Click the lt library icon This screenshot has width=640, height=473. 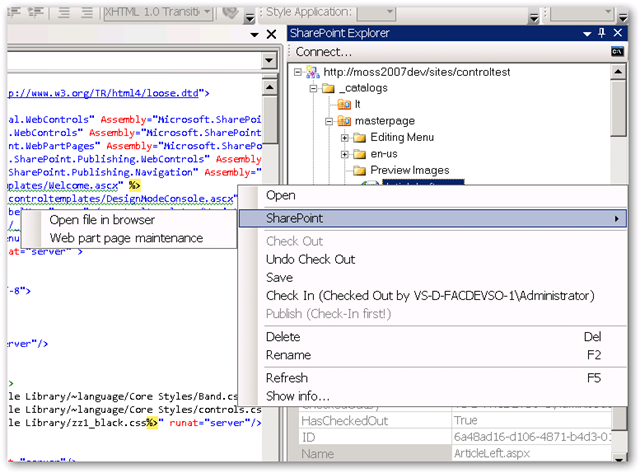(x=344, y=104)
